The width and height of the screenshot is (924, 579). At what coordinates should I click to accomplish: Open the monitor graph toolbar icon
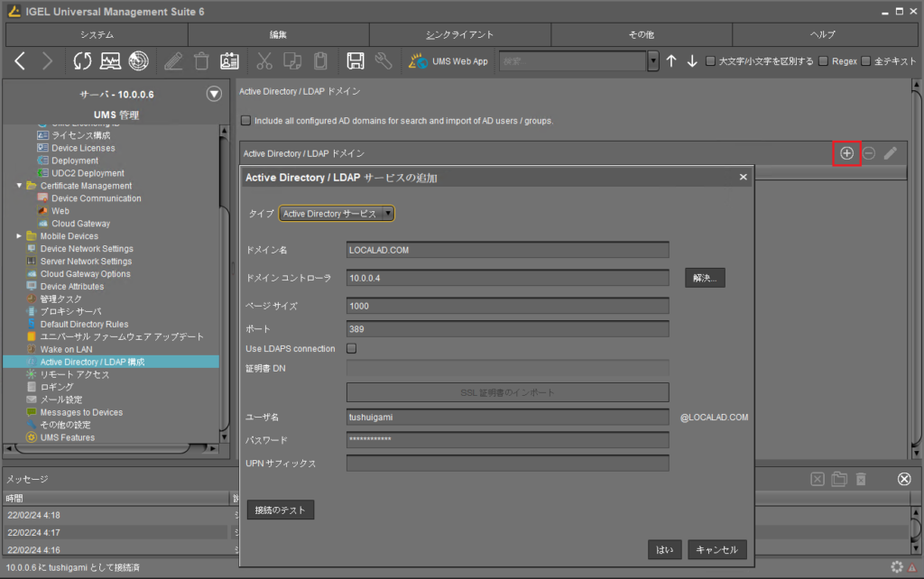[110, 60]
